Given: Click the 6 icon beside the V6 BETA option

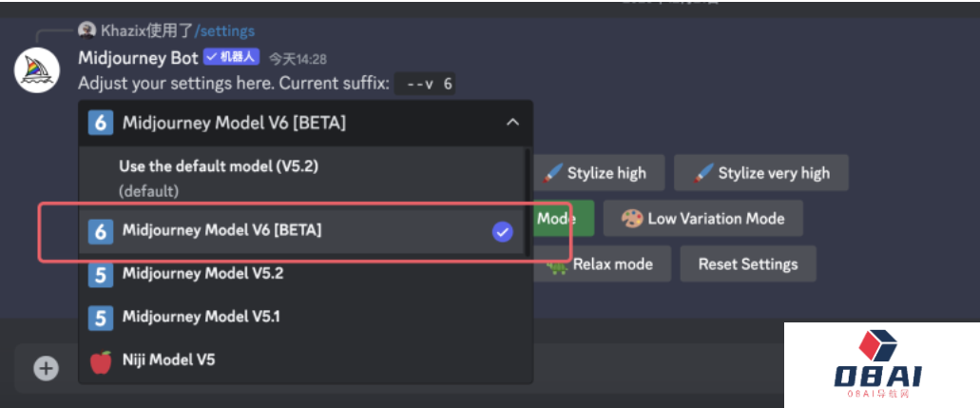Looking at the screenshot, I should tap(101, 231).
